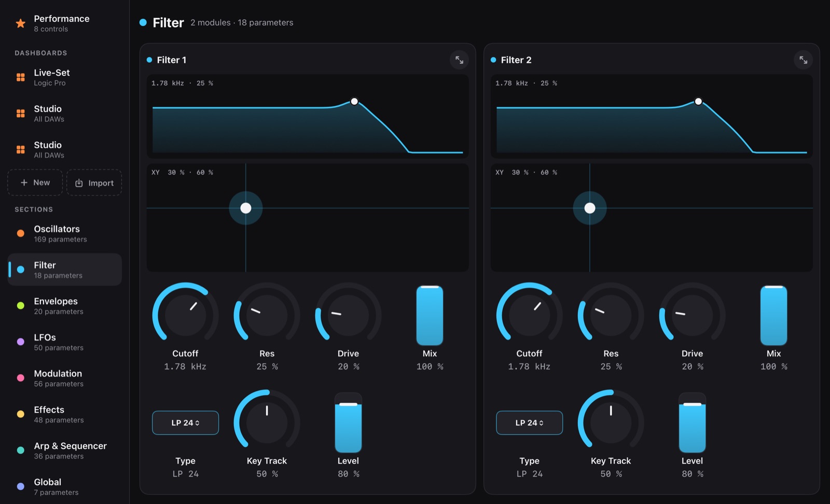Click the Envelopes green dot icon
This screenshot has width=830, height=504.
point(21,305)
